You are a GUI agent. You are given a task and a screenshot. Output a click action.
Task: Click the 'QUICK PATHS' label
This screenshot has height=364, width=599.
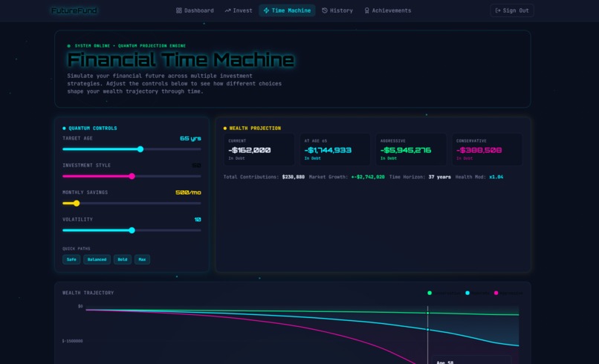click(77, 249)
